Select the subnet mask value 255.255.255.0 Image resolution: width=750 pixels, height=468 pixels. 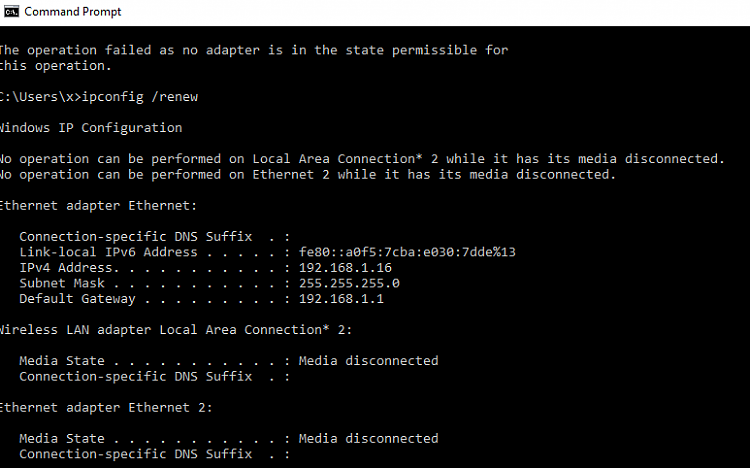(x=349, y=283)
